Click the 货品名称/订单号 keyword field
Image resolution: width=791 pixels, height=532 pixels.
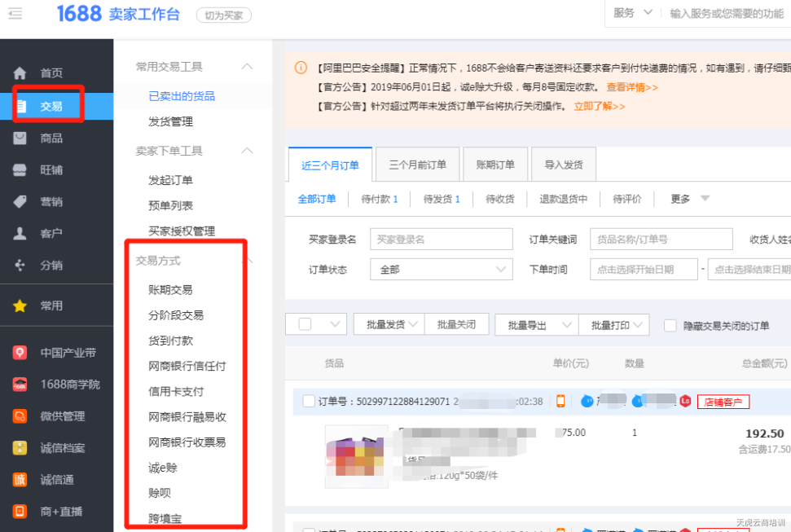(x=661, y=240)
